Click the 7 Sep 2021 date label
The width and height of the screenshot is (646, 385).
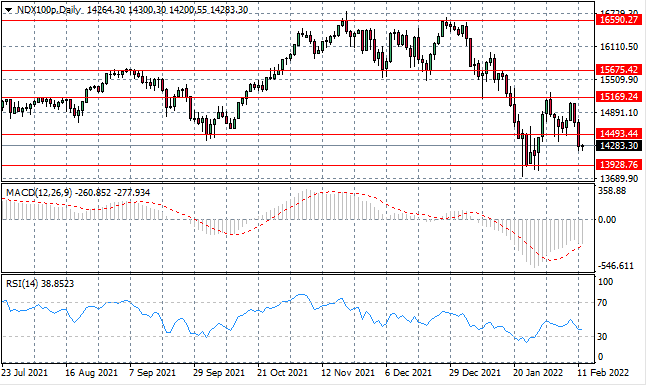click(x=152, y=373)
